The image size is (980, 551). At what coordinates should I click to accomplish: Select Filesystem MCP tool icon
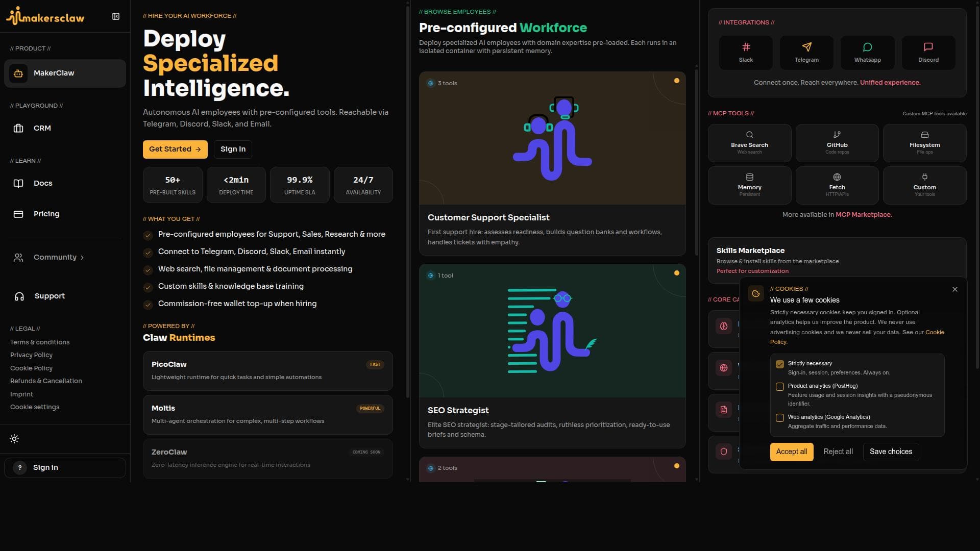(924, 135)
